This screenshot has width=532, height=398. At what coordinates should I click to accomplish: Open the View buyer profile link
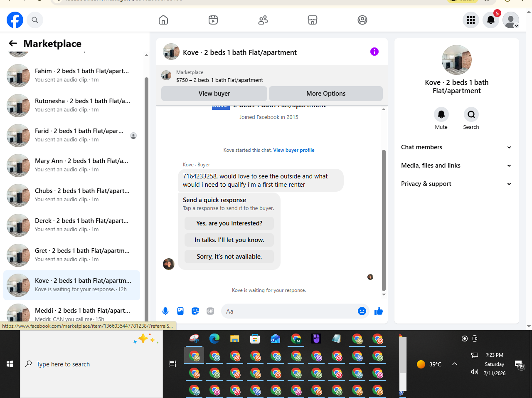coord(294,150)
